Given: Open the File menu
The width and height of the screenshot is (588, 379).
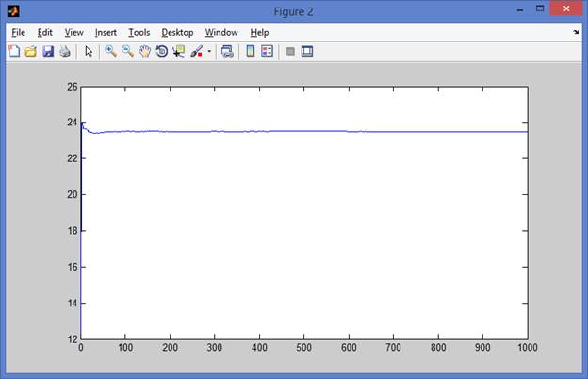Looking at the screenshot, I should [x=19, y=33].
